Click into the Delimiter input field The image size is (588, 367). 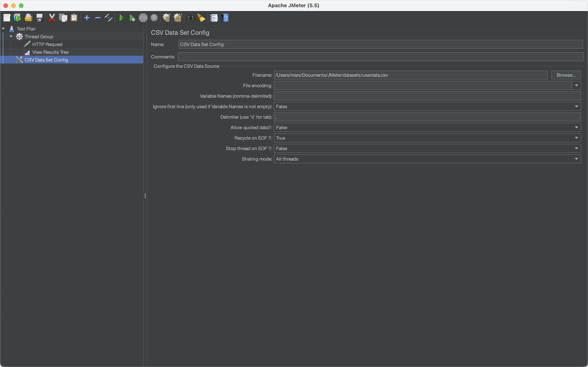427,117
